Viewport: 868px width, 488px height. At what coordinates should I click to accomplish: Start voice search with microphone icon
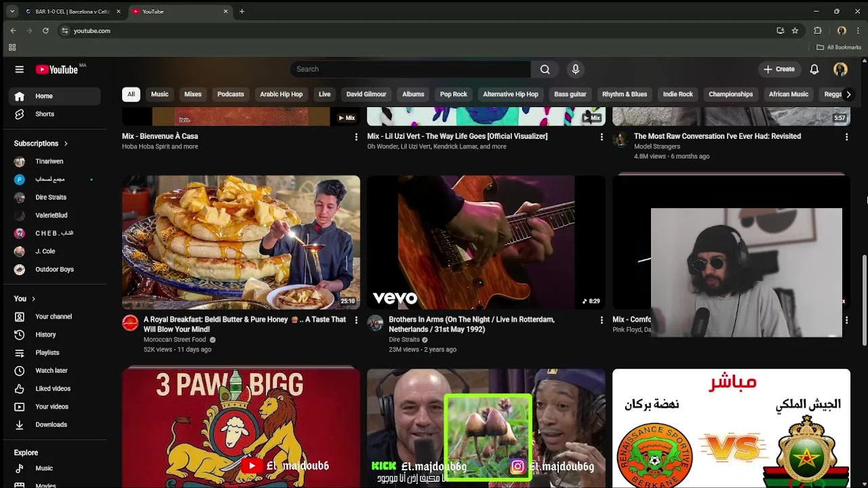576,69
